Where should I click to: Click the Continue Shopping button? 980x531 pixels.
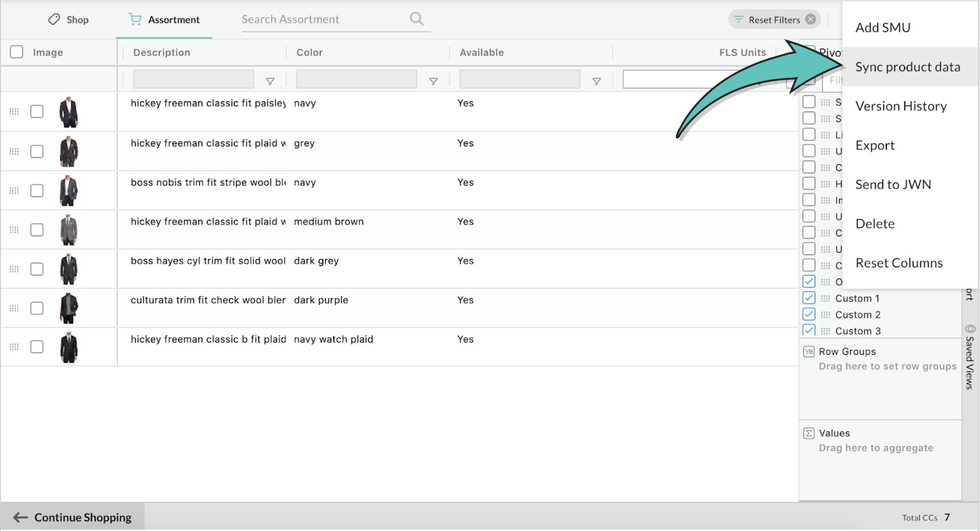pyautogui.click(x=73, y=517)
